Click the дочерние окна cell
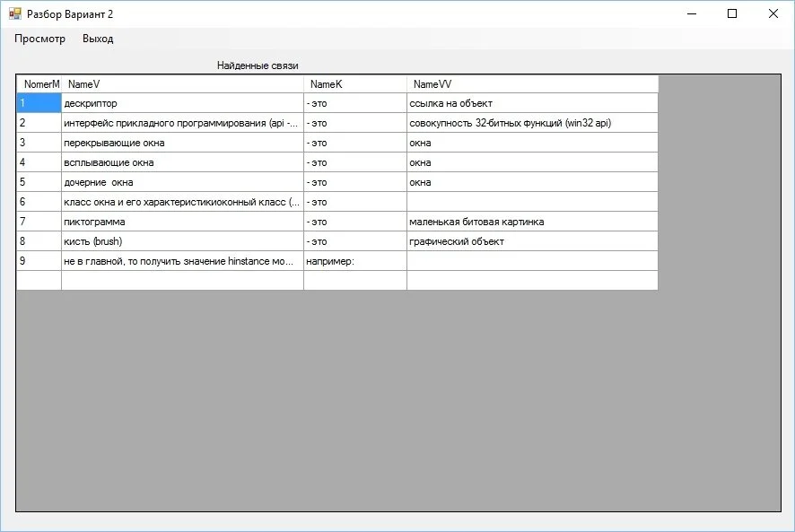795x532 pixels. 182,182
